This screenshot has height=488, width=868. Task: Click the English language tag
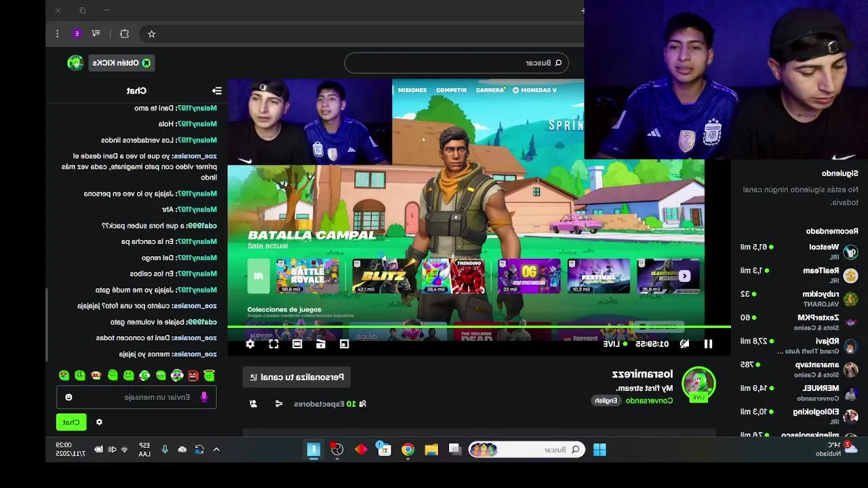click(606, 401)
